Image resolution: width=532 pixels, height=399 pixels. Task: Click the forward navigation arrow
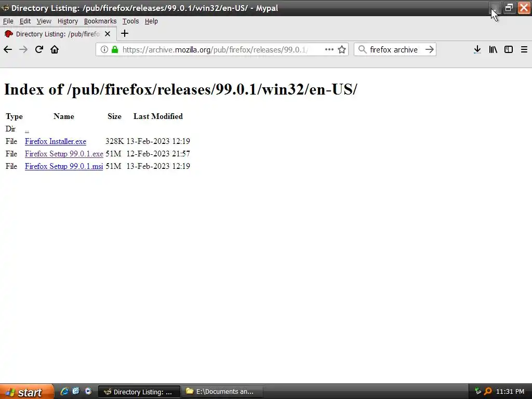tap(23, 49)
